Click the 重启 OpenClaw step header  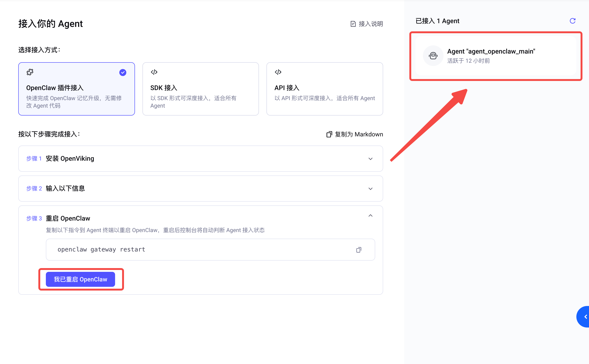click(68, 218)
